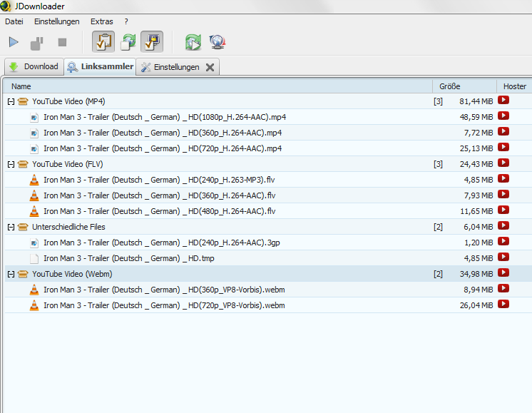Open the Extras menu

(x=102, y=21)
